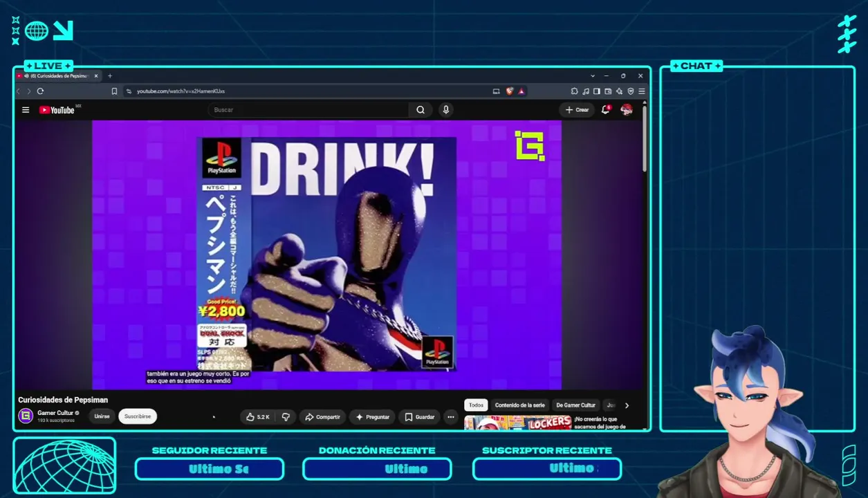The width and height of the screenshot is (868, 498).
Task: Toggle the browser sidebar panel icon
Action: (x=597, y=91)
